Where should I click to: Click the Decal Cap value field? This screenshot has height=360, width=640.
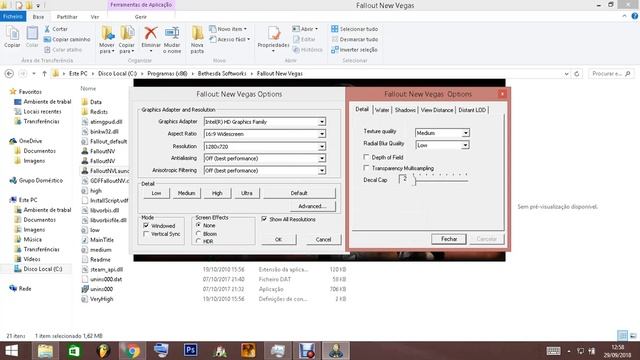click(404, 179)
